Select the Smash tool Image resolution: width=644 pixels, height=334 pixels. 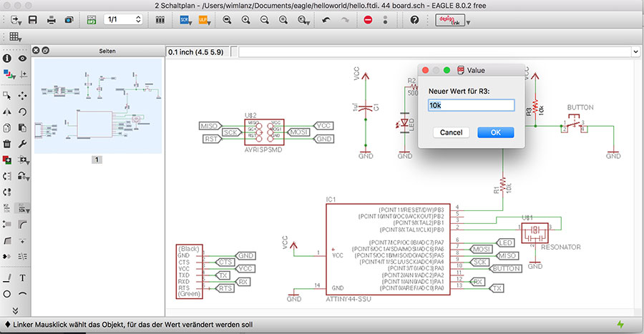tap(7, 225)
